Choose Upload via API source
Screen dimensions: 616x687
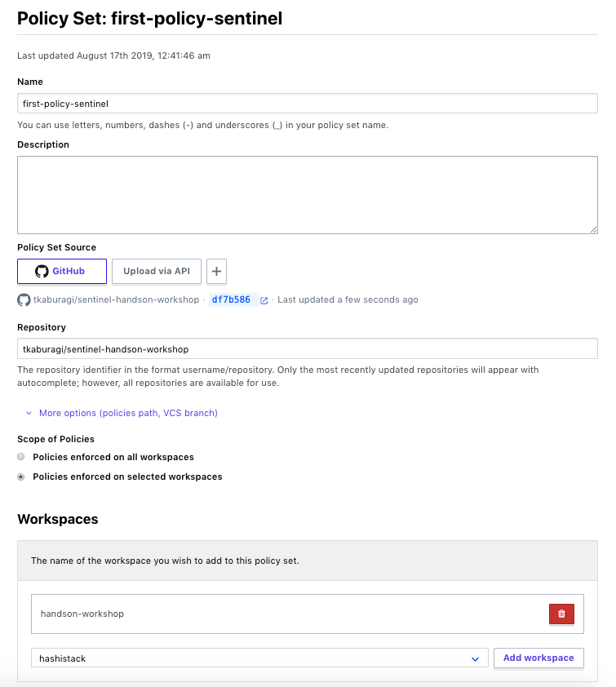click(x=157, y=271)
